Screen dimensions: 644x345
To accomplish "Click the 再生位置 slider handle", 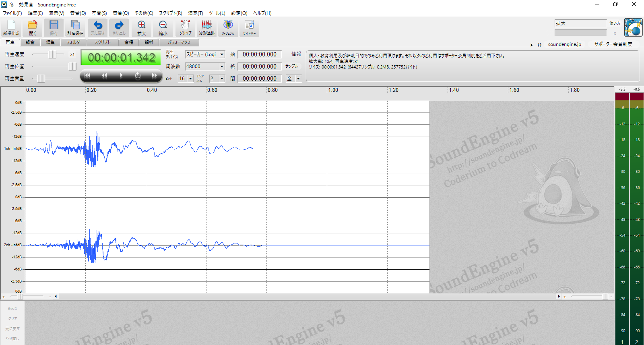I will 72,67.
